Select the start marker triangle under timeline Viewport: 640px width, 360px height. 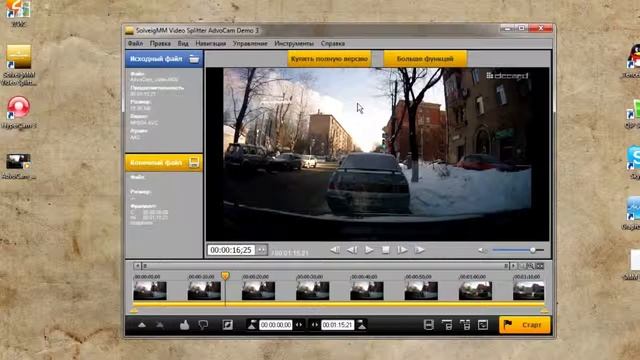point(133,311)
